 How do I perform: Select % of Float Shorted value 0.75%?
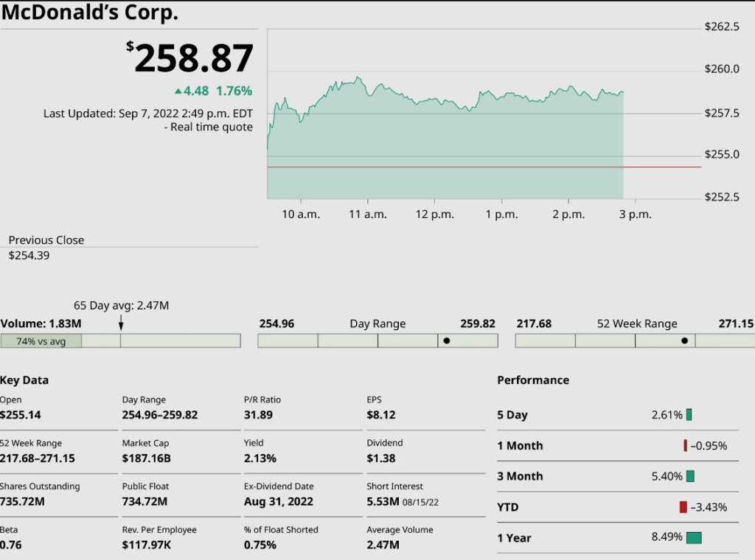click(260, 545)
